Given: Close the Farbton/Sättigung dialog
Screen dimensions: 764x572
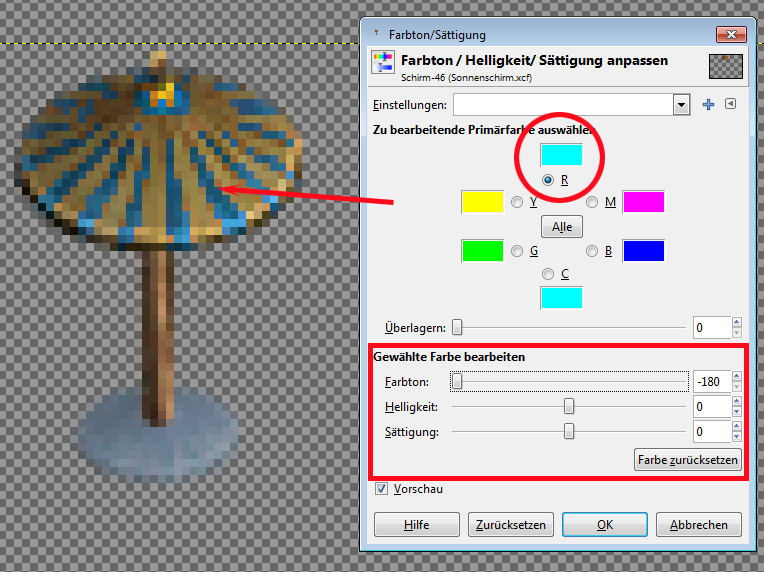Looking at the screenshot, I should [731, 34].
